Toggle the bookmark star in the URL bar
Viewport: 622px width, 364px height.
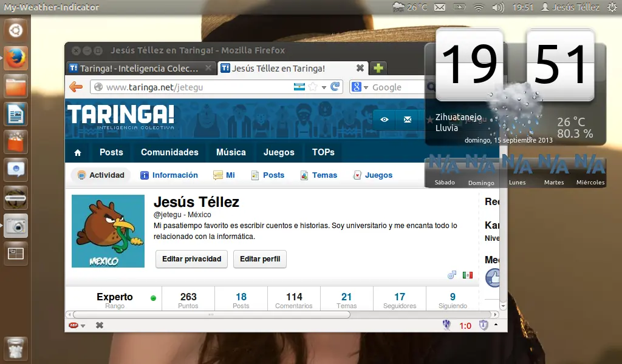click(x=313, y=87)
